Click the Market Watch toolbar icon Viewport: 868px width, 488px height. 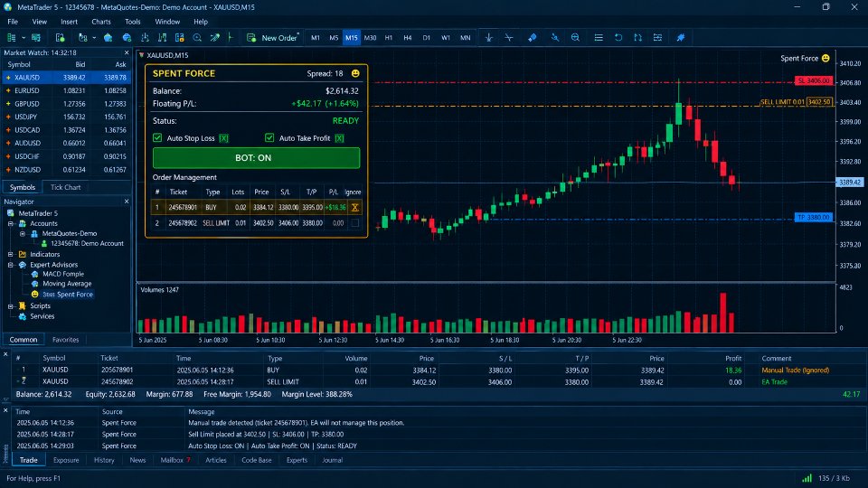[36, 38]
